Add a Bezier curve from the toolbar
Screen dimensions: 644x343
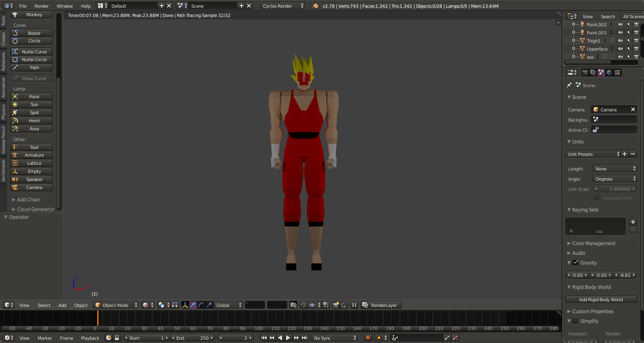tap(32, 33)
